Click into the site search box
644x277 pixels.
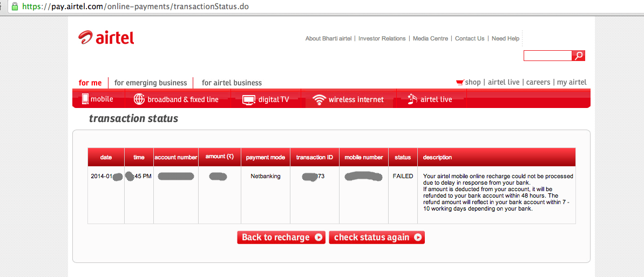(548, 56)
